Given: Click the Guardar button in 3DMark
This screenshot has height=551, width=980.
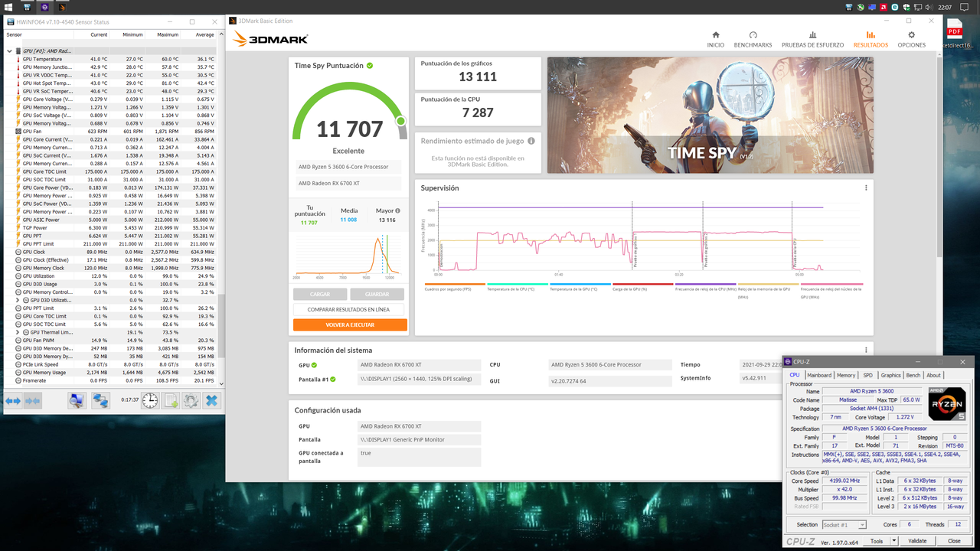Looking at the screenshot, I should [377, 294].
